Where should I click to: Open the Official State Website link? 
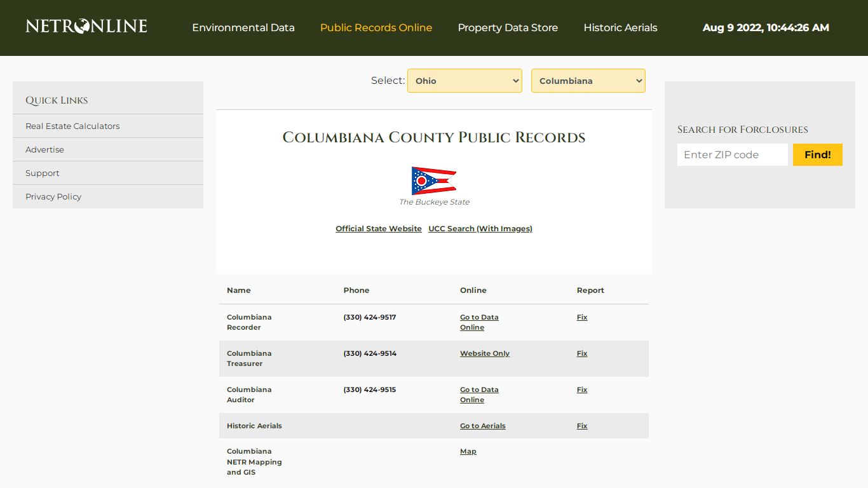coord(379,229)
